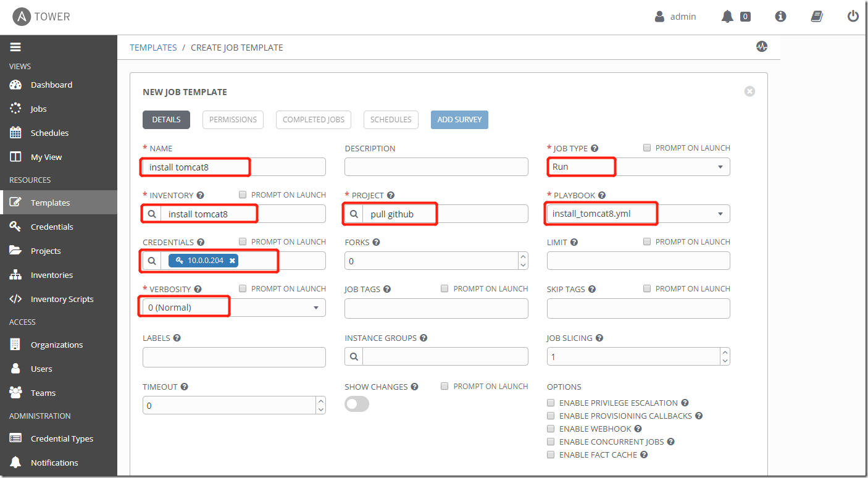Open the Verbosity dropdown
Viewport: 868px width, 478px height.
(x=234, y=308)
